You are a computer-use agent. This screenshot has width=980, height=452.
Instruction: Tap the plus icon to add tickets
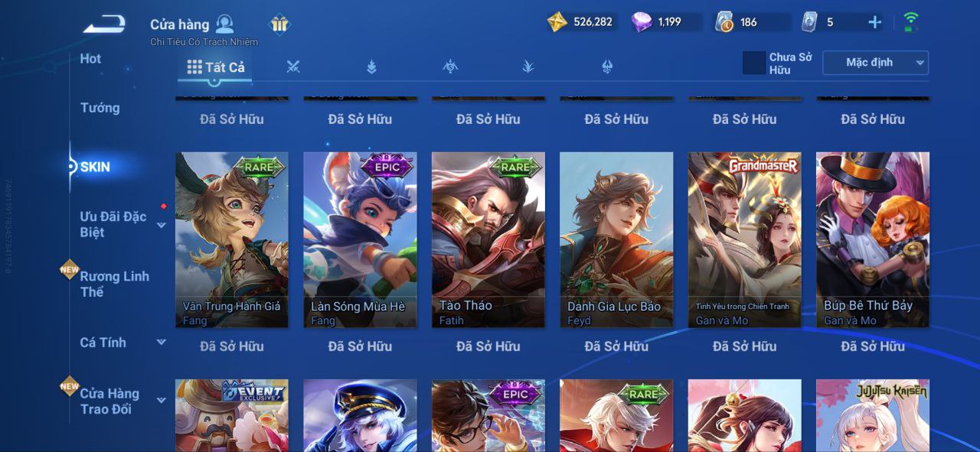875,22
